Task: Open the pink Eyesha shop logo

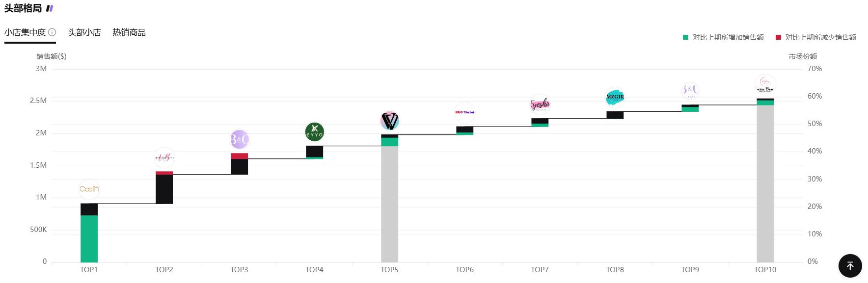Action: click(x=540, y=104)
